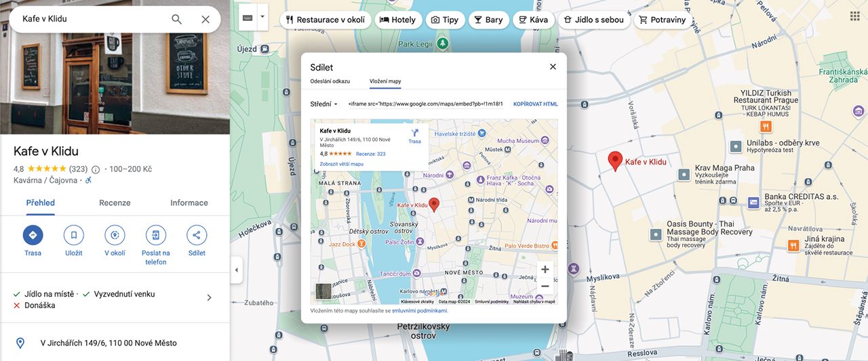This screenshot has height=361, width=868.
Task: Click KOPÍROVAT HTML button
Action: click(x=536, y=104)
